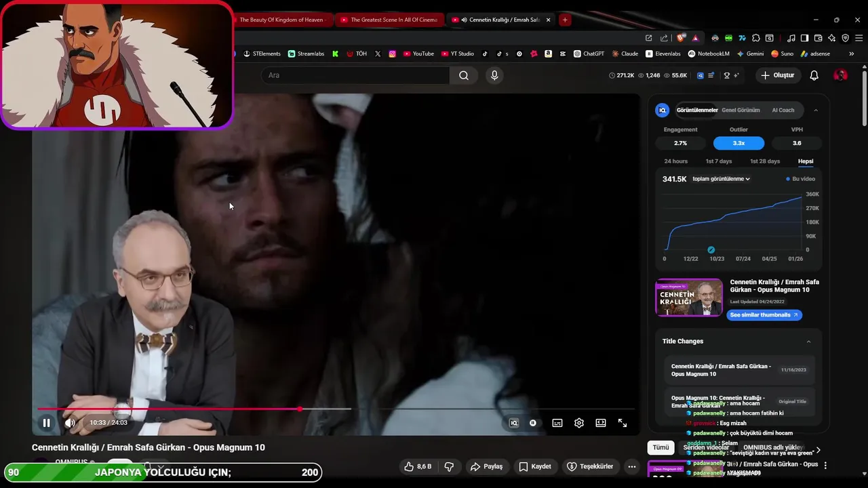The image size is (868, 488).
Task: Open vidIQ icon in video player controls
Action: 514,423
